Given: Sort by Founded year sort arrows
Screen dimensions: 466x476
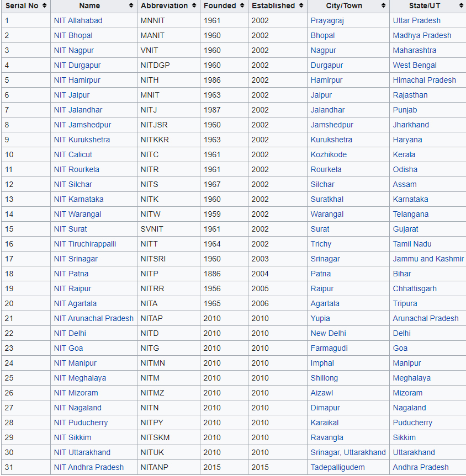Looking at the screenshot, I should pyautogui.click(x=242, y=6).
